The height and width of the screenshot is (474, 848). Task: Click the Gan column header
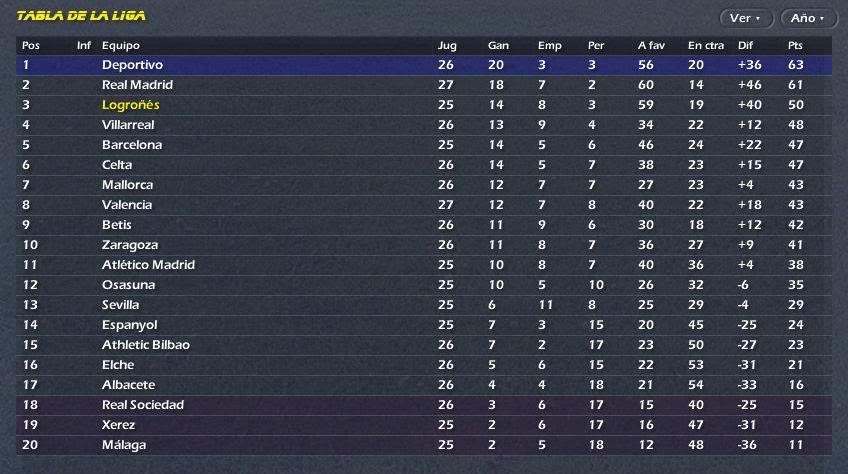(x=498, y=45)
